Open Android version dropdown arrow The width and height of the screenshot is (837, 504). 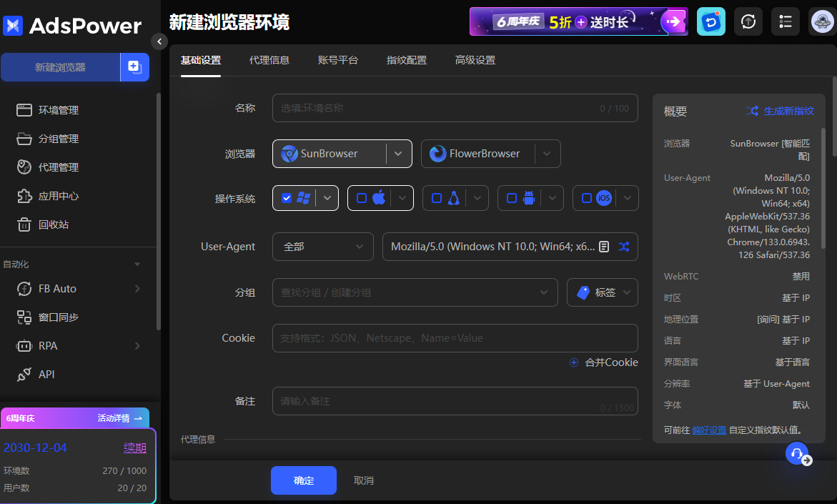click(552, 198)
